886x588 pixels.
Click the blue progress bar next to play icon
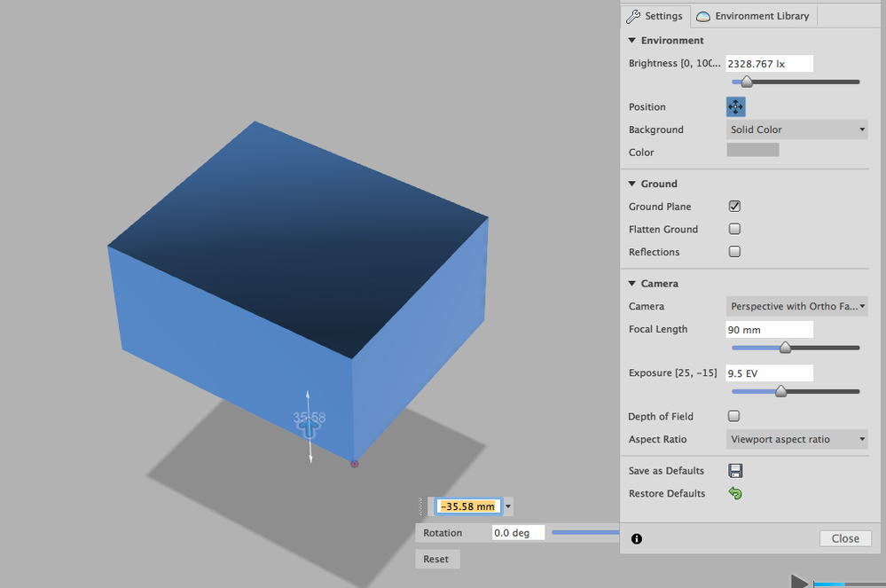[x=829, y=584]
